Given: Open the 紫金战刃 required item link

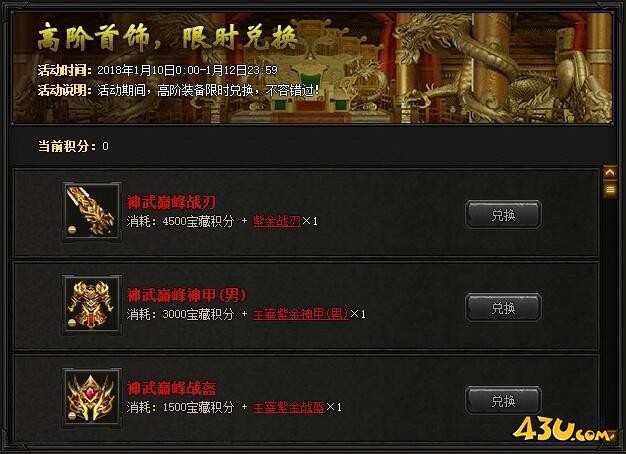Looking at the screenshot, I should point(276,221).
